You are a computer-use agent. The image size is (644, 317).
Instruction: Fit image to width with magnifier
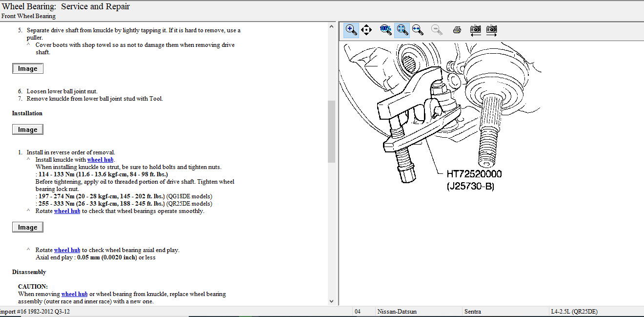tap(417, 30)
